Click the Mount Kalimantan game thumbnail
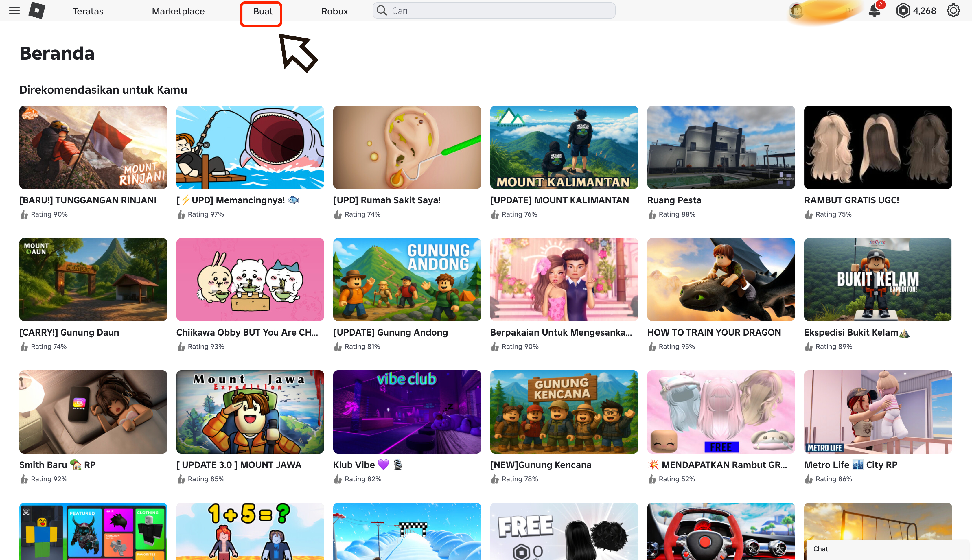 point(564,147)
